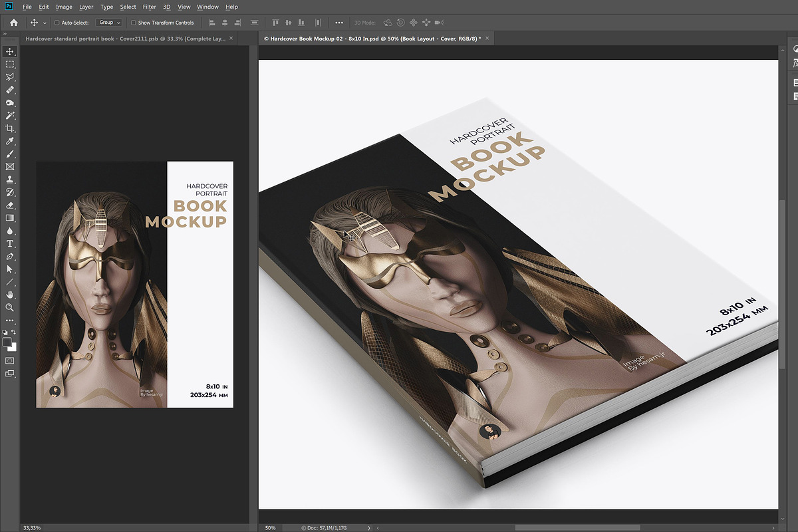Select the Gradient tool
This screenshot has width=798, height=532.
click(10, 217)
